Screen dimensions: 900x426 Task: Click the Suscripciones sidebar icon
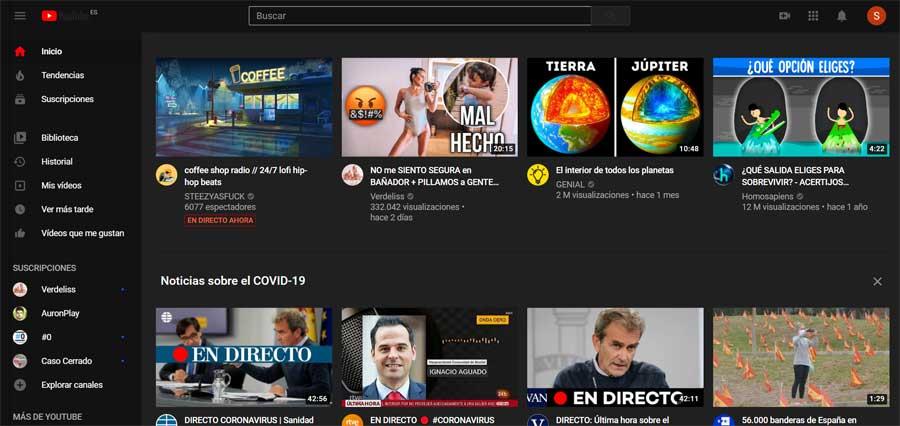(x=20, y=99)
